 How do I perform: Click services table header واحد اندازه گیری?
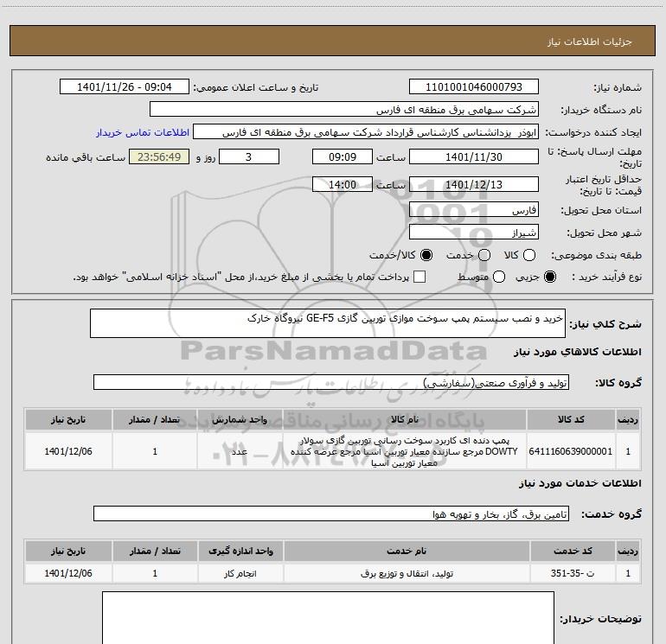click(x=240, y=551)
